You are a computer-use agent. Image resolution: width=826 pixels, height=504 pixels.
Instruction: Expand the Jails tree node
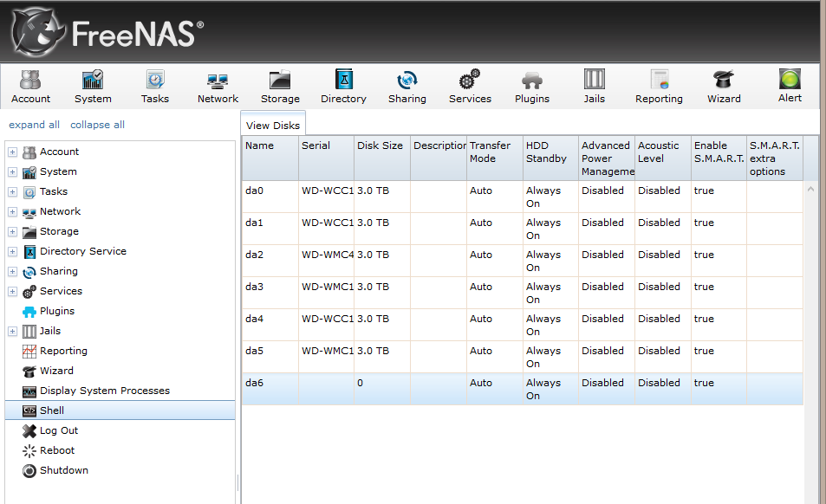tap(13, 332)
